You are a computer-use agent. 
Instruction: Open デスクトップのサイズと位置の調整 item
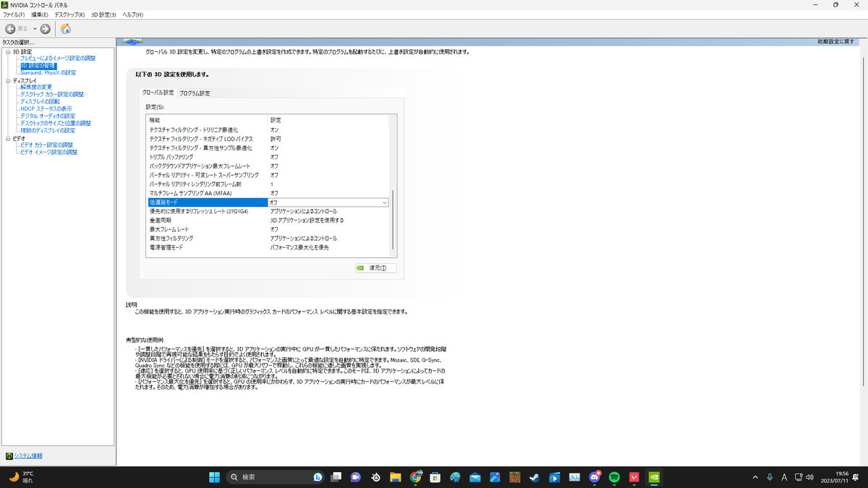click(56, 124)
